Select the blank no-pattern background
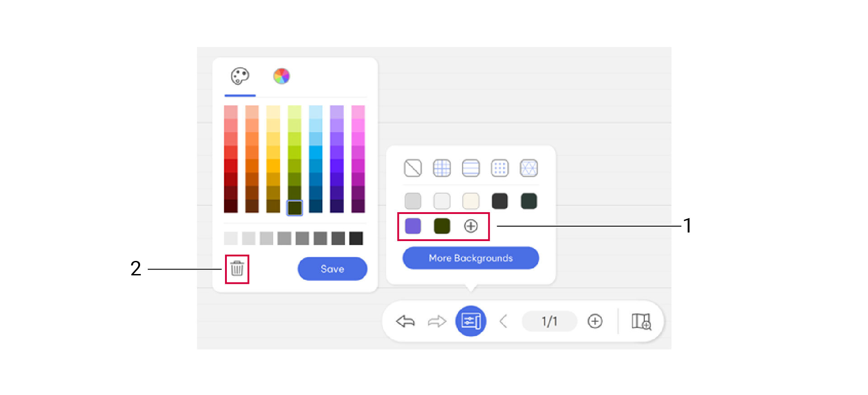The height and width of the screenshot is (395, 868). 413,168
